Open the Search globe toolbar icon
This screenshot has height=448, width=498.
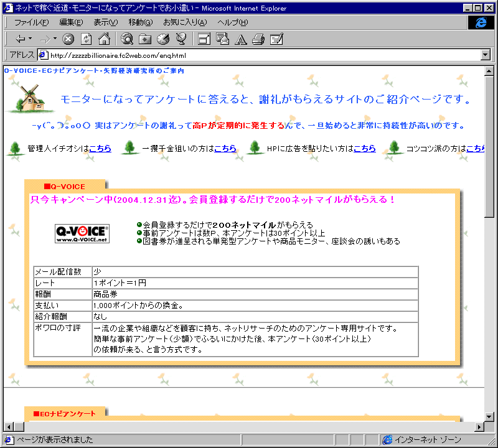click(127, 39)
